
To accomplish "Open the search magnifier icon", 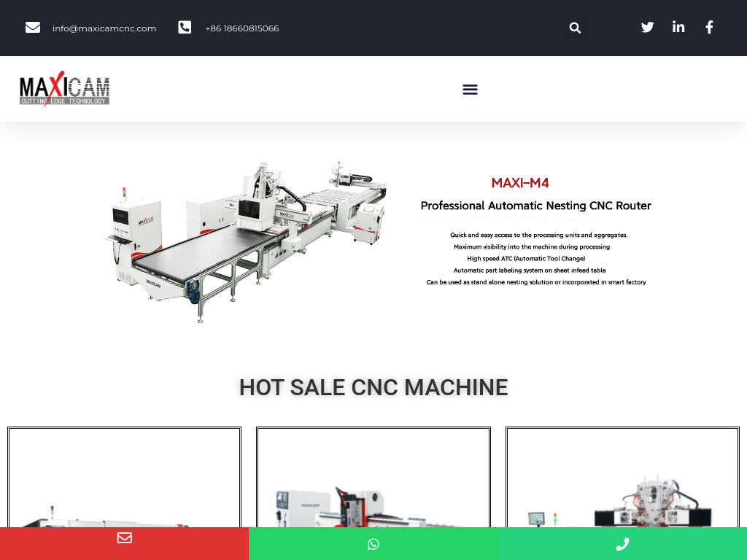I will (x=575, y=28).
